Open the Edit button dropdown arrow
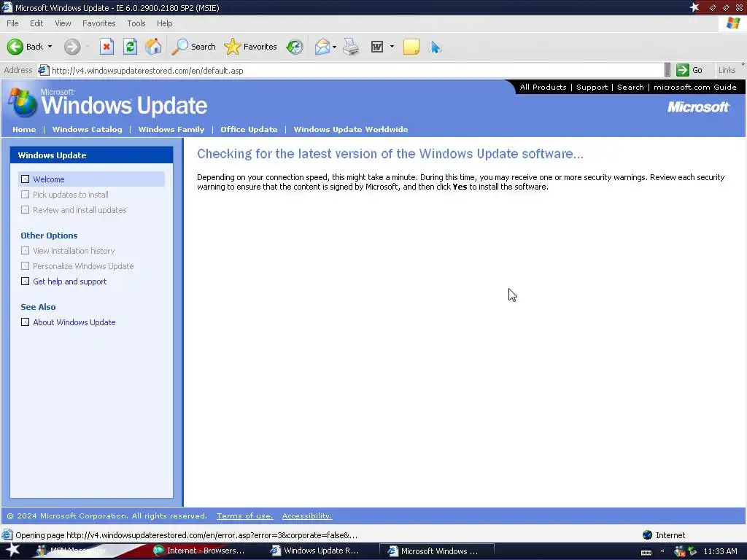Viewport: 747px width, 560px height. pyautogui.click(x=392, y=47)
